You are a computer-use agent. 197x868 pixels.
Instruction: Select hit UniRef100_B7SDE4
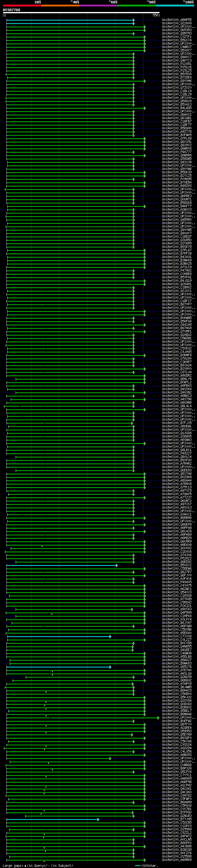tap(177, 78)
